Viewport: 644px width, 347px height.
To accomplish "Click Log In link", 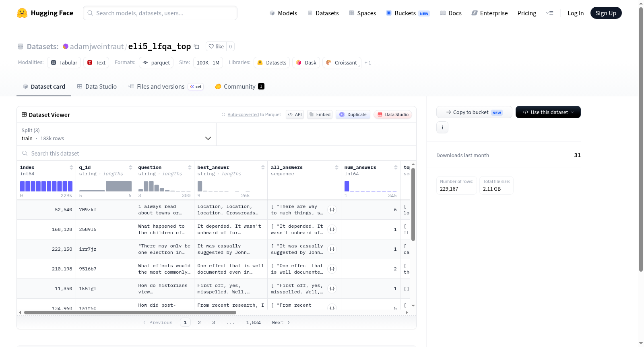I will coord(576,13).
